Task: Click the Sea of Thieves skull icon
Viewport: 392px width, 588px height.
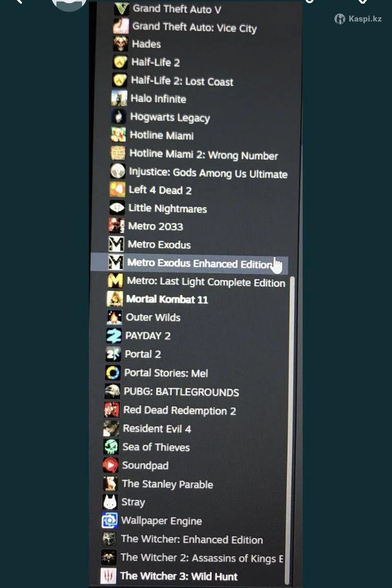Action: pyautogui.click(x=111, y=446)
